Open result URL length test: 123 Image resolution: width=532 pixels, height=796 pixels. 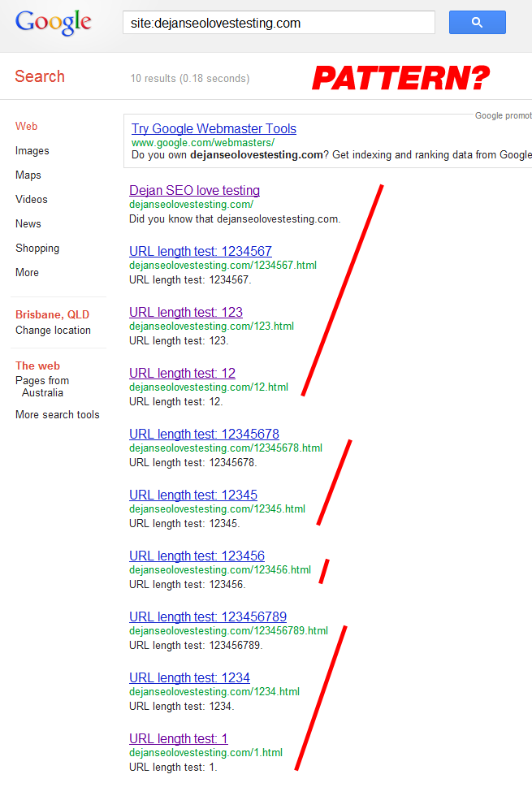(186, 312)
